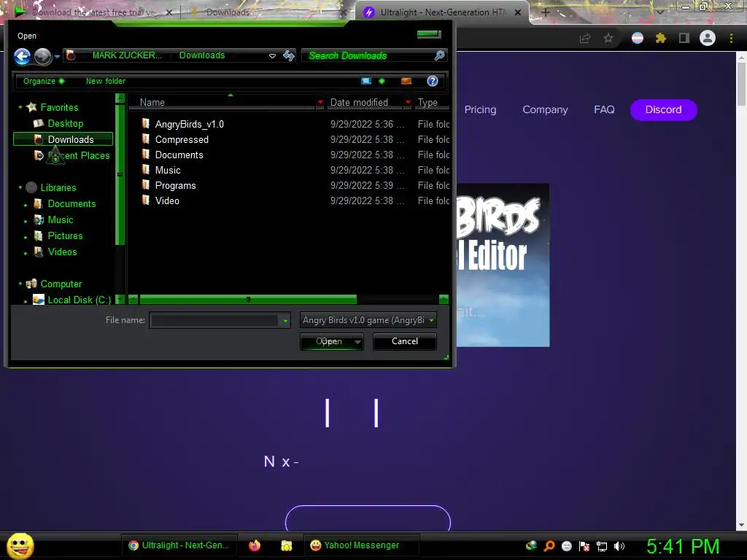Open dialog Help question-mark icon
Viewport: 747px width, 560px height.
[x=432, y=81]
